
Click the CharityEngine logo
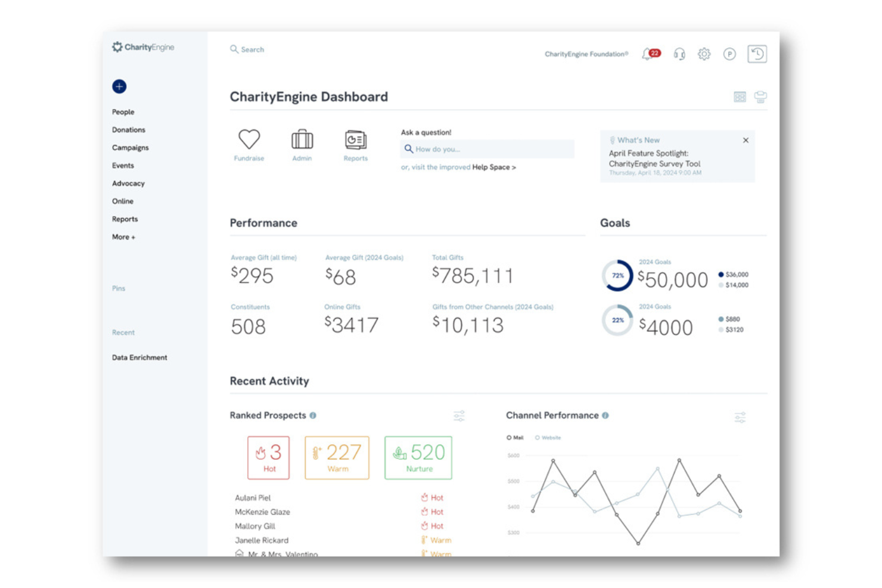tap(143, 47)
